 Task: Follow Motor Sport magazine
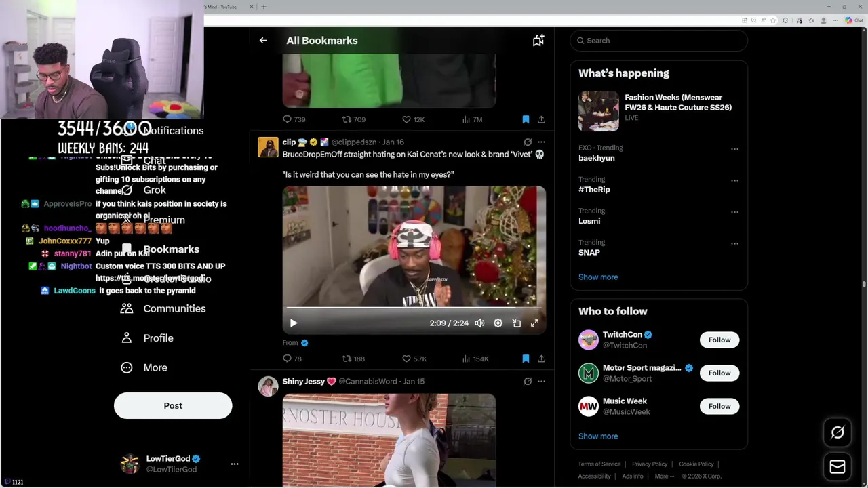(x=719, y=373)
